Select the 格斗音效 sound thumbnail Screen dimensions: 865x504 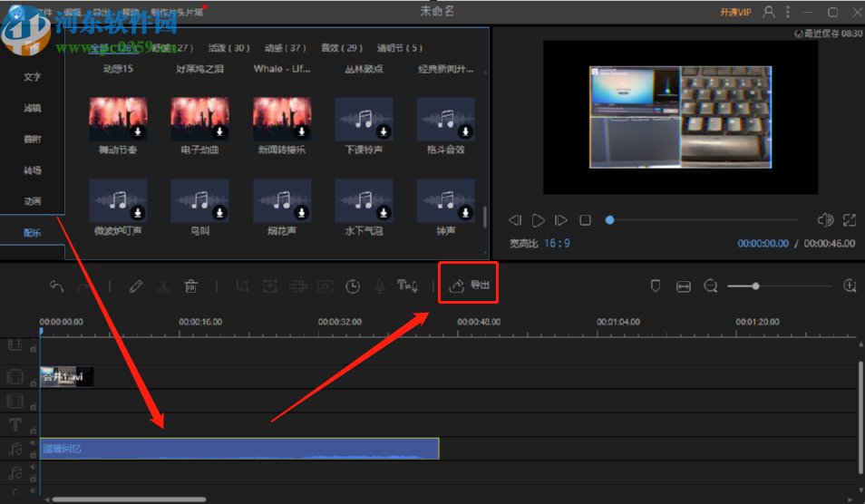pyautogui.click(x=446, y=119)
